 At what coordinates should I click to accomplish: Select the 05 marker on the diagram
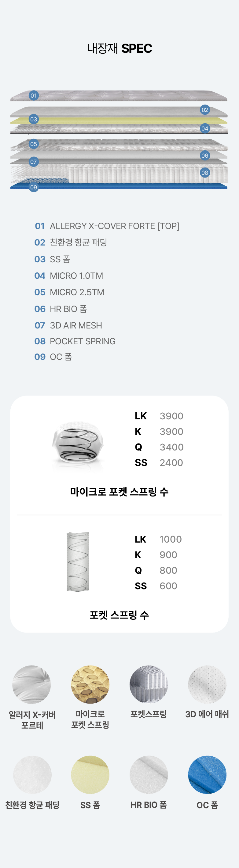(33, 144)
